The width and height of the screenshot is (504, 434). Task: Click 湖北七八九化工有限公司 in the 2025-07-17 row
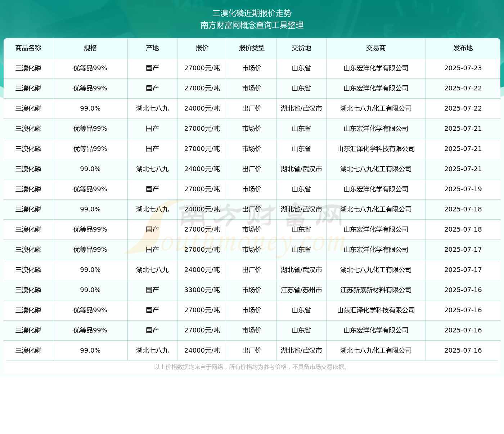[x=376, y=270]
